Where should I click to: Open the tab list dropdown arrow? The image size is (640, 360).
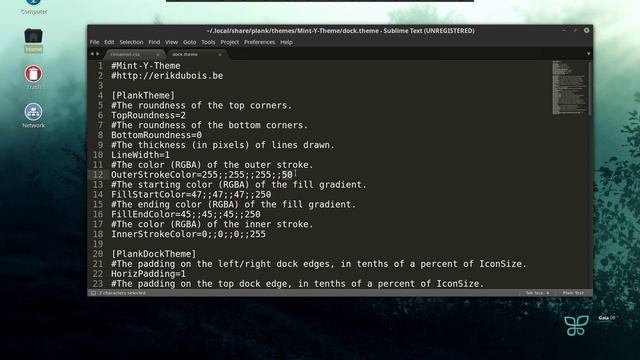click(x=588, y=53)
